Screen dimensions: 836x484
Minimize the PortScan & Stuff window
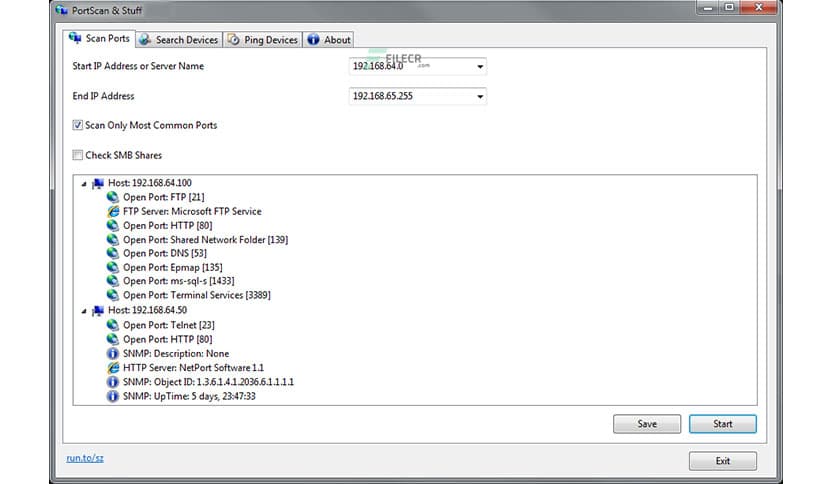[708, 7]
